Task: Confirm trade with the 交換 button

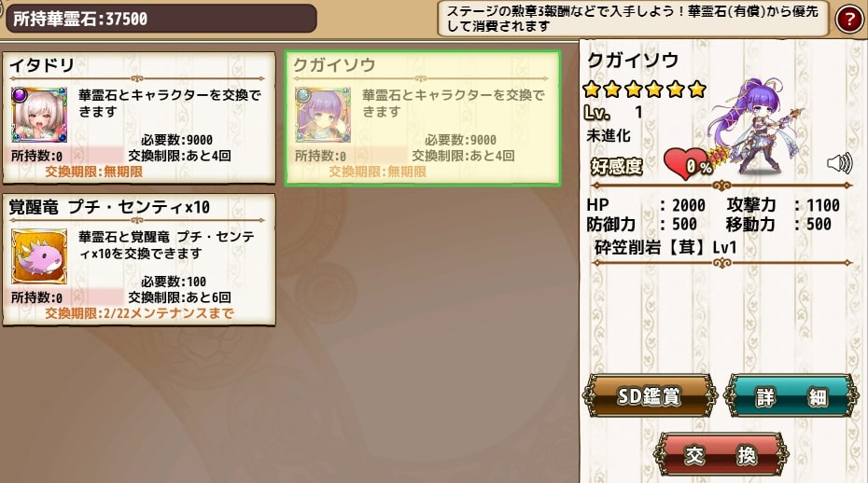Action: tap(721, 455)
